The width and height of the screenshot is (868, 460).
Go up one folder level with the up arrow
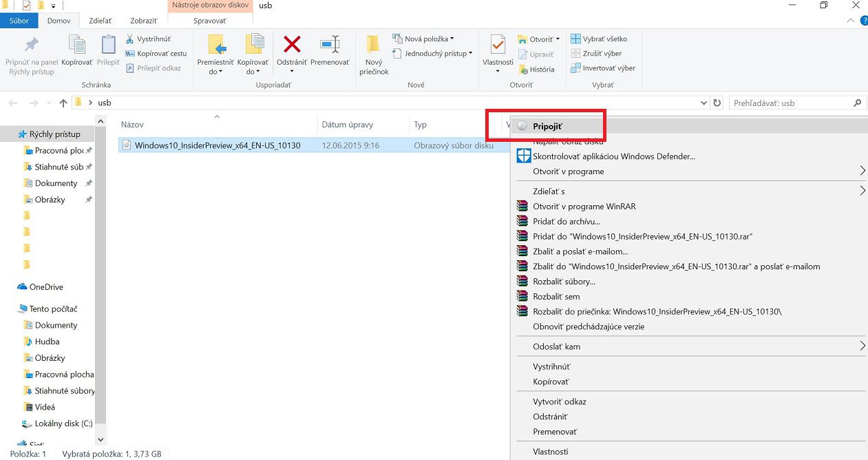click(63, 103)
